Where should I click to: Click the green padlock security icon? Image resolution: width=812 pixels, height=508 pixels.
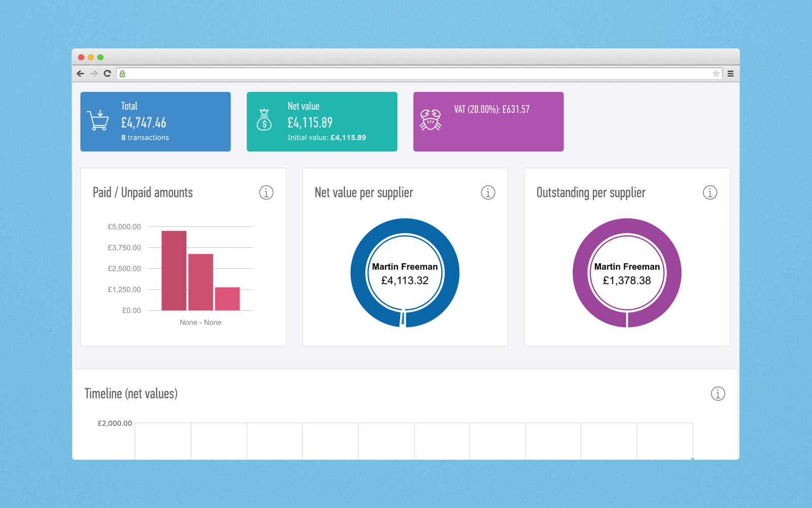click(122, 74)
